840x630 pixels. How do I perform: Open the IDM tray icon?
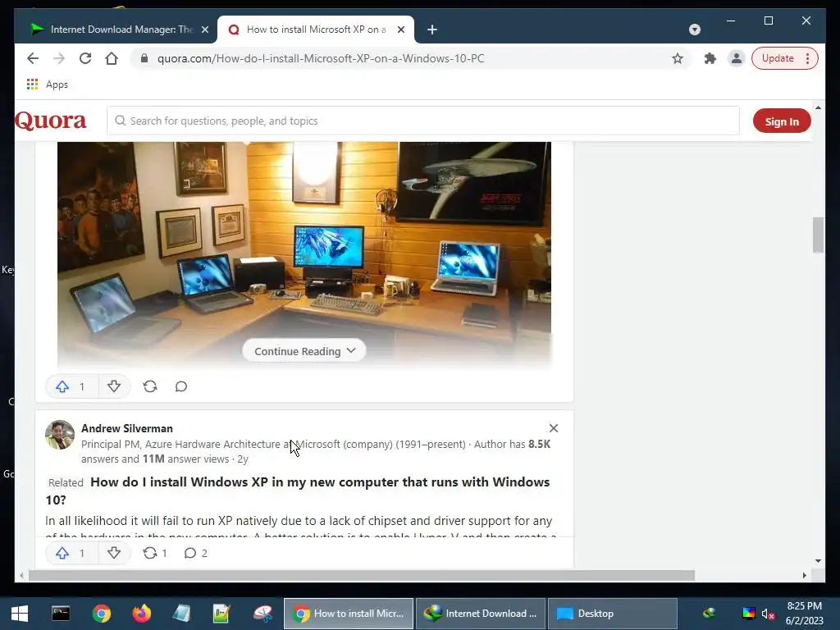tap(710, 613)
